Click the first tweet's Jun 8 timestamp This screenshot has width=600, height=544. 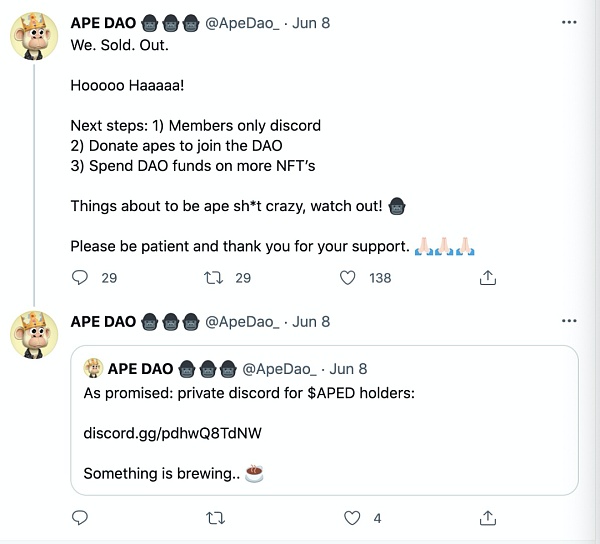click(312, 22)
